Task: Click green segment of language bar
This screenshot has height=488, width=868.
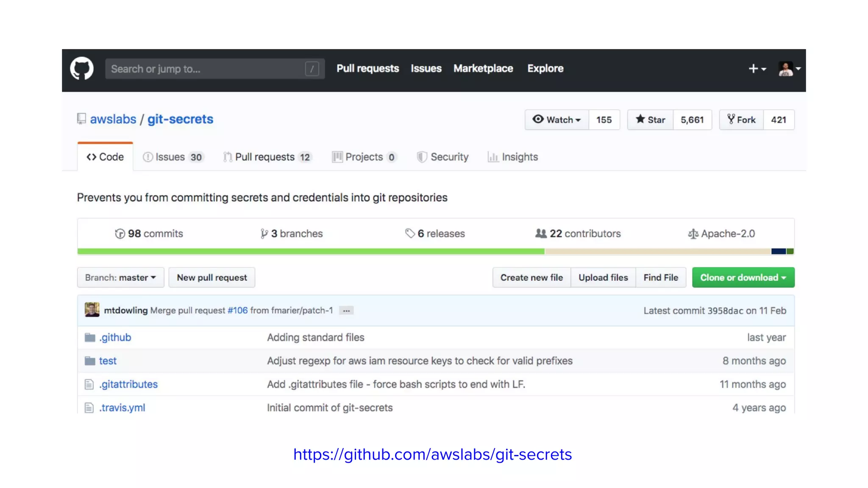Action: [311, 252]
